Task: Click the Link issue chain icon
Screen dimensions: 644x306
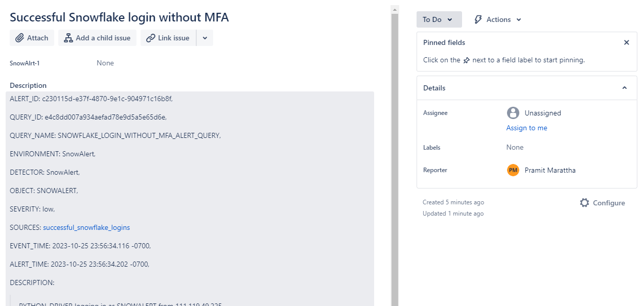Action: coord(151,37)
